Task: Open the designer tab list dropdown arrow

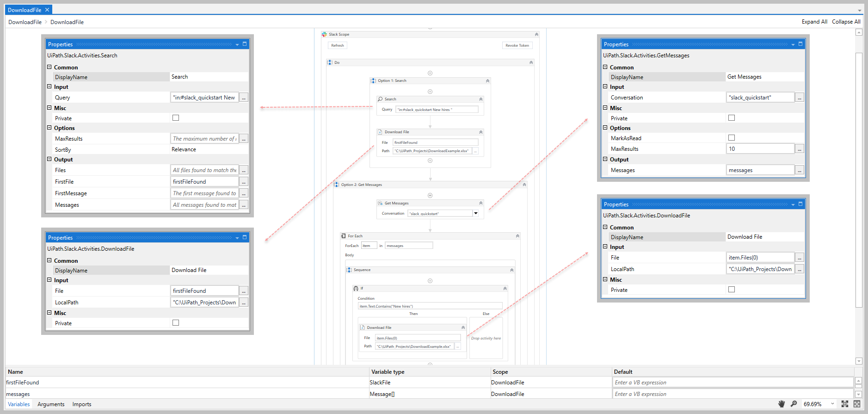Action: (x=860, y=10)
